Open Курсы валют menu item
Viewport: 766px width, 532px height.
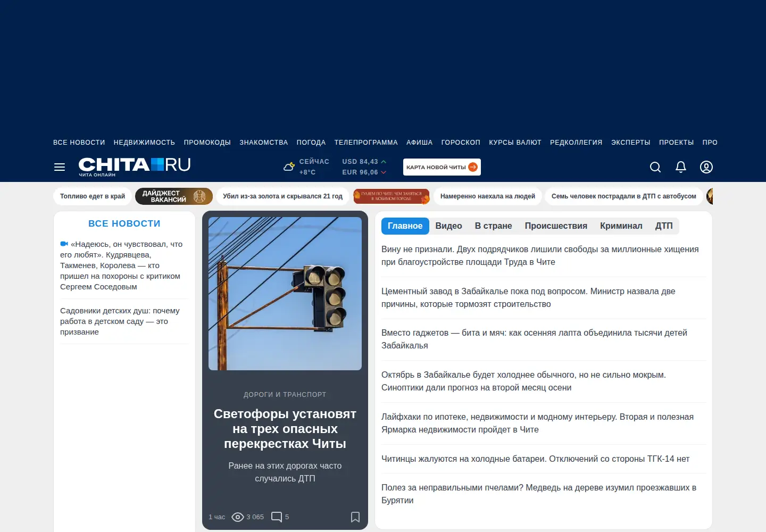pos(515,143)
